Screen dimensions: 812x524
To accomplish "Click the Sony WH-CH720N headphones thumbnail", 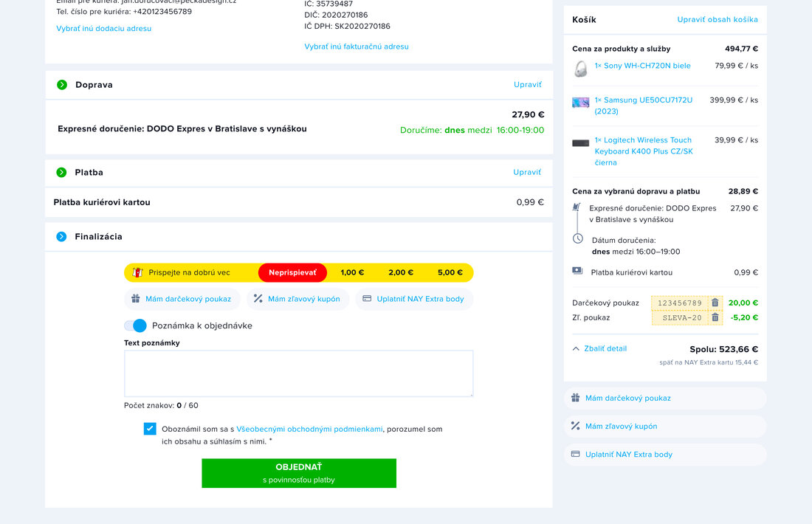I will click(x=581, y=69).
